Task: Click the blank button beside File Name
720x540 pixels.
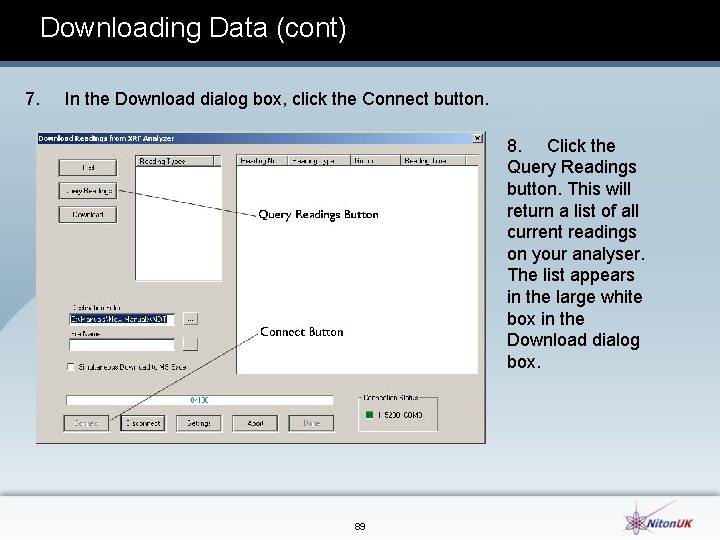Action: click(191, 344)
